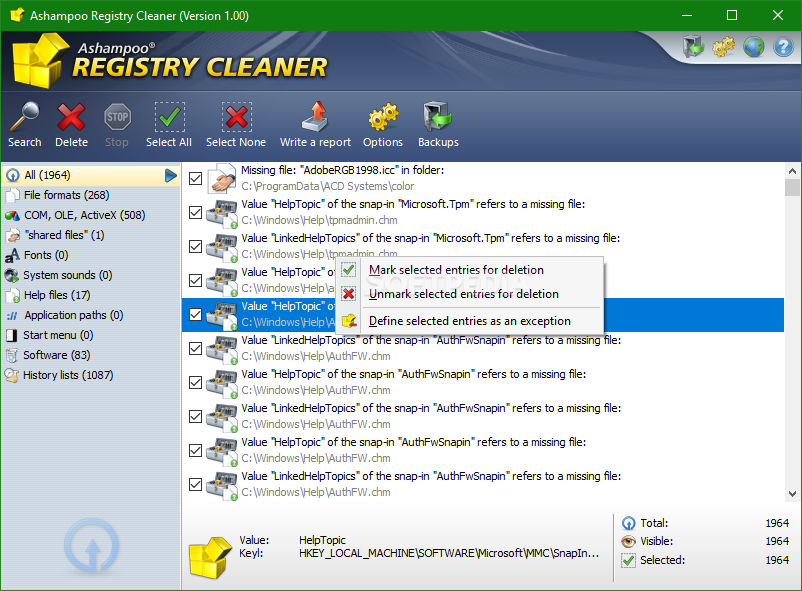Click the blue arrow beside All (1964)

[171, 176]
